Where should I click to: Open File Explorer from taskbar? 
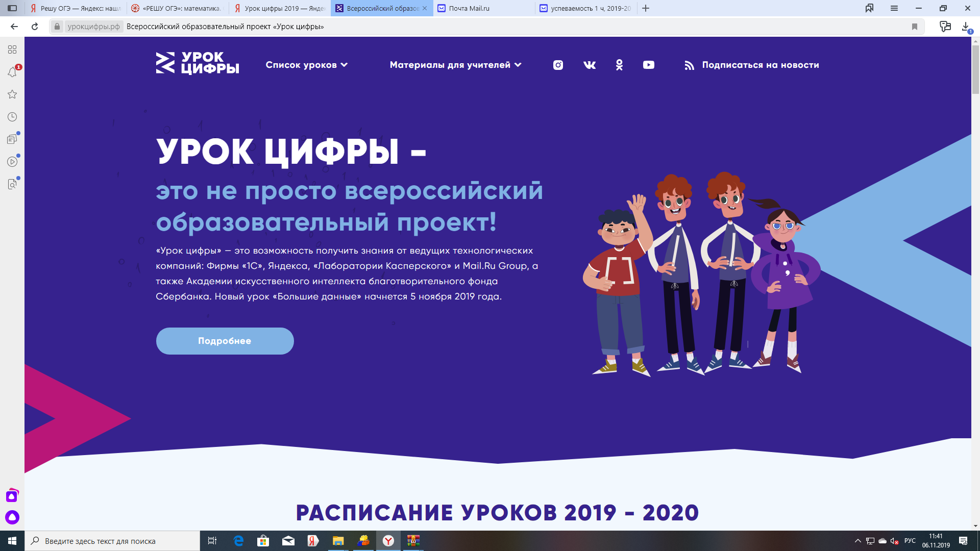338,541
